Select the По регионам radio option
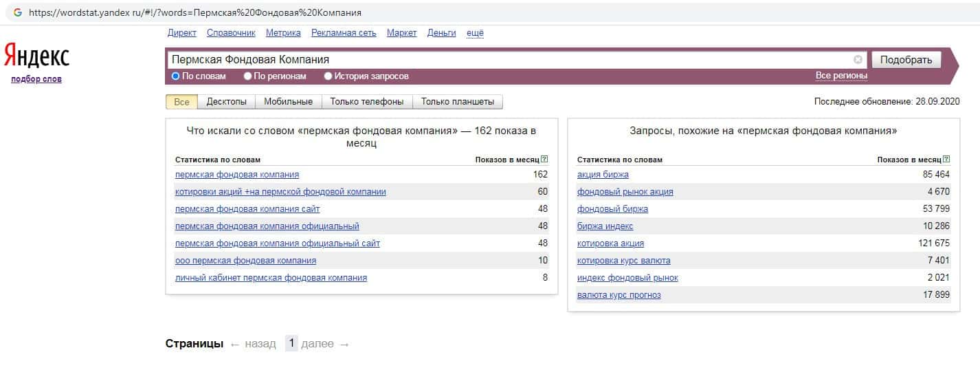This screenshot has height=368, width=980. coord(248,76)
